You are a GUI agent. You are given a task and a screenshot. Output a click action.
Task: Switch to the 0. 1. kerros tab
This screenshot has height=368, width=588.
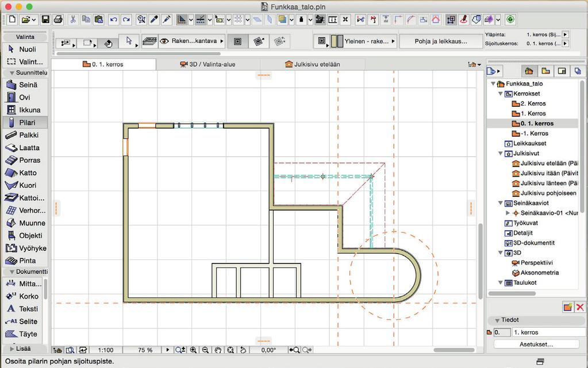pos(103,64)
